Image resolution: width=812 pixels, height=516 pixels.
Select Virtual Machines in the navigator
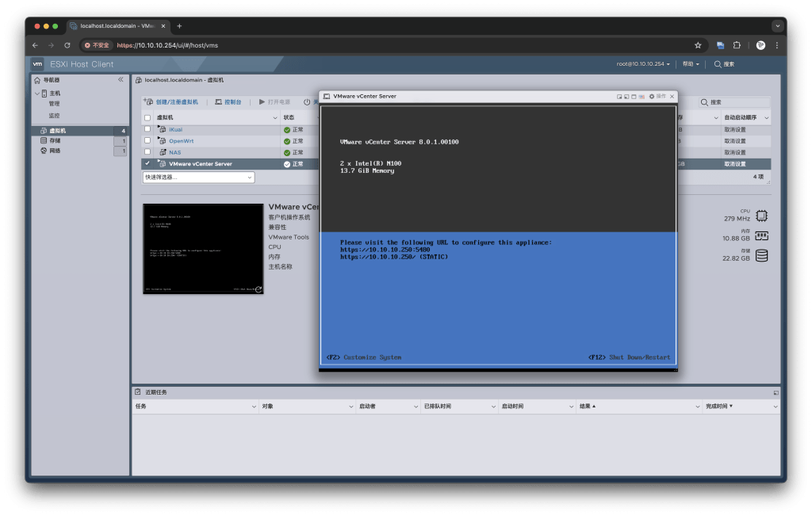point(79,131)
